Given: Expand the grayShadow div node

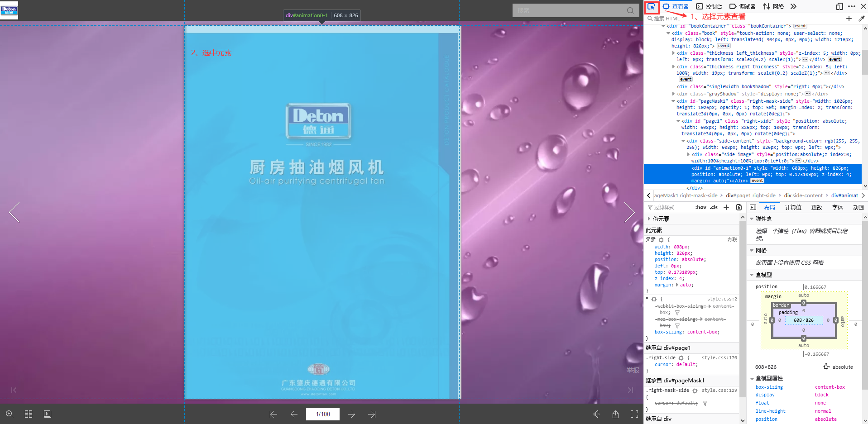Looking at the screenshot, I should click(x=673, y=94).
